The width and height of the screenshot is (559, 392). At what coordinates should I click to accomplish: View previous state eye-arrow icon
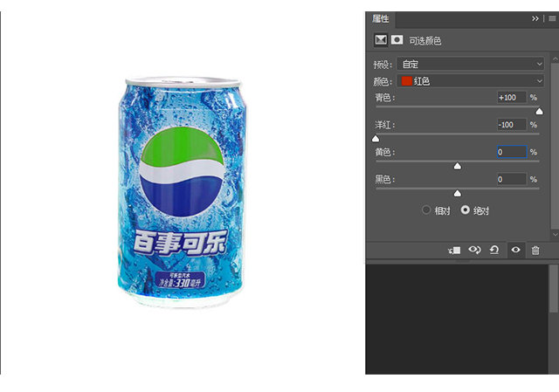(474, 251)
